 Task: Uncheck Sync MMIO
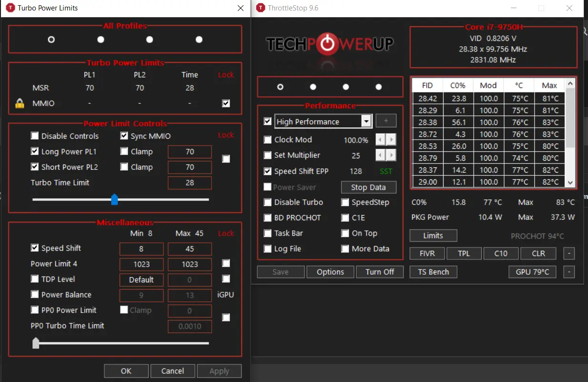tap(124, 136)
